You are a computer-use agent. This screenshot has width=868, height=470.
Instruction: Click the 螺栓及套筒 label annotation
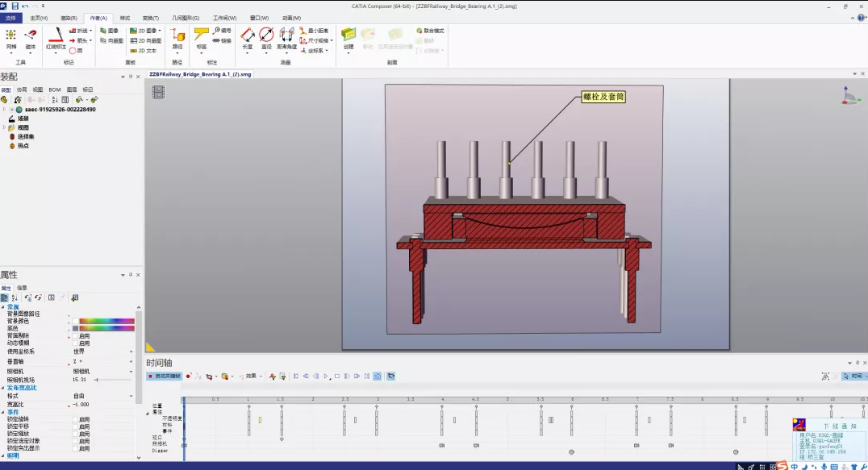point(603,97)
